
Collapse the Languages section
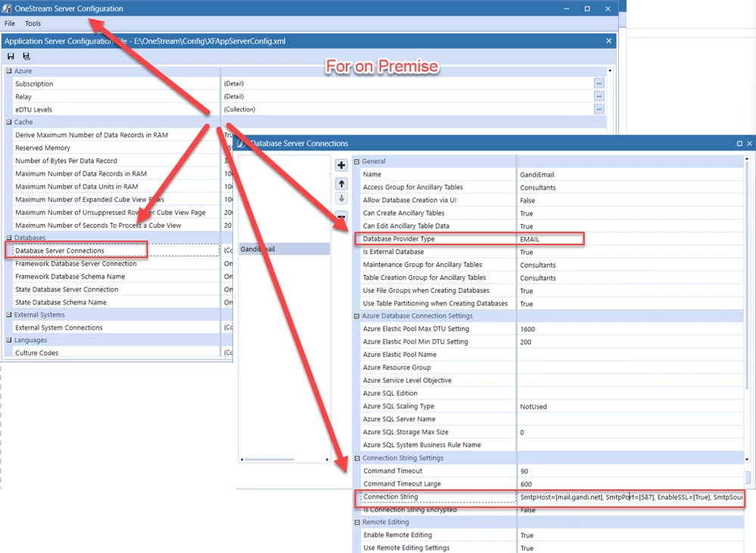point(8,340)
